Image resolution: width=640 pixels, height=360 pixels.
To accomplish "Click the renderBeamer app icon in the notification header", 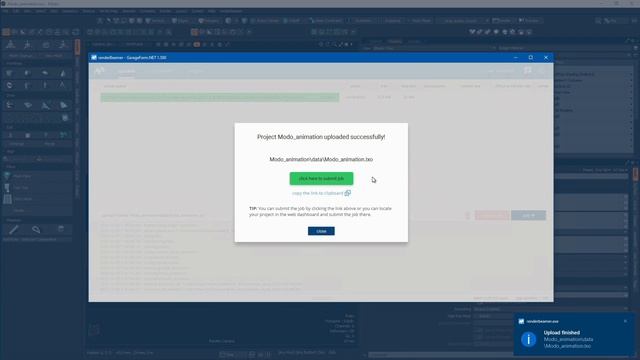I will click(x=521, y=321).
